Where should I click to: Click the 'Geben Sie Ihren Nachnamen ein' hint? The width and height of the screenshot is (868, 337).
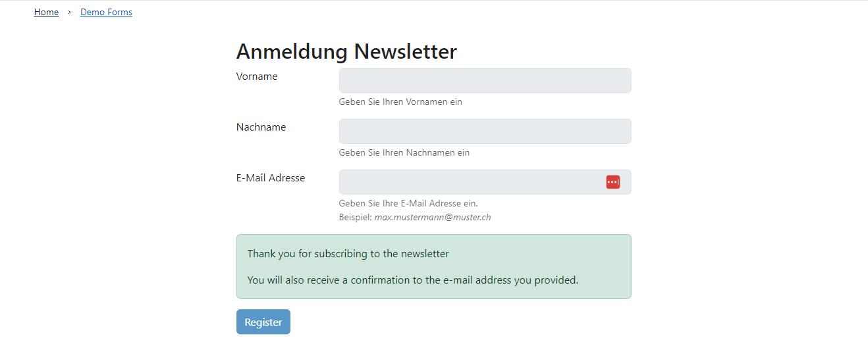(x=404, y=153)
